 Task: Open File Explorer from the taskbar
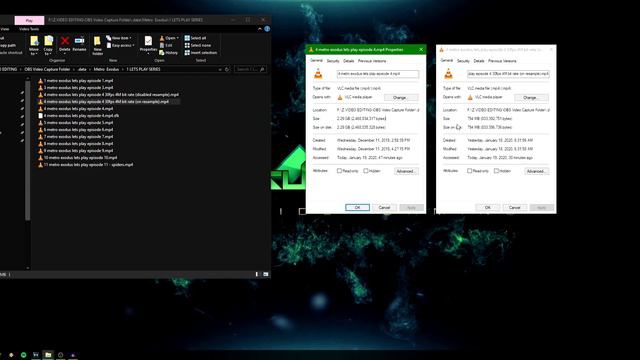coord(48,355)
